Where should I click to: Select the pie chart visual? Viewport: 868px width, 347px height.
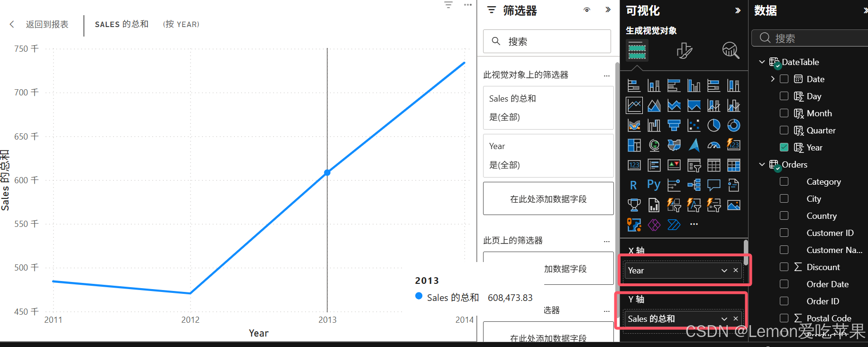click(x=713, y=125)
